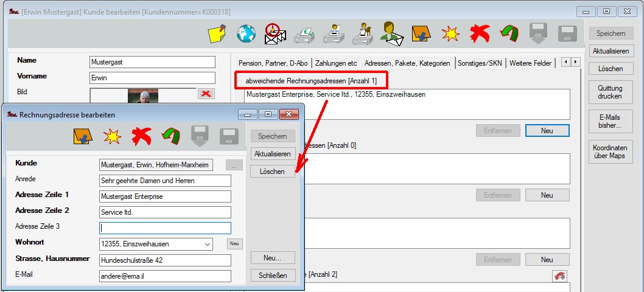Click the Koordinaten über Maps button

[x=609, y=152]
